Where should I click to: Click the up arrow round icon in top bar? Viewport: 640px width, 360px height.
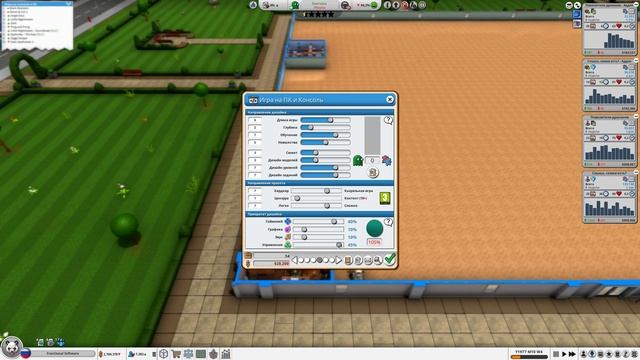[396, 5]
